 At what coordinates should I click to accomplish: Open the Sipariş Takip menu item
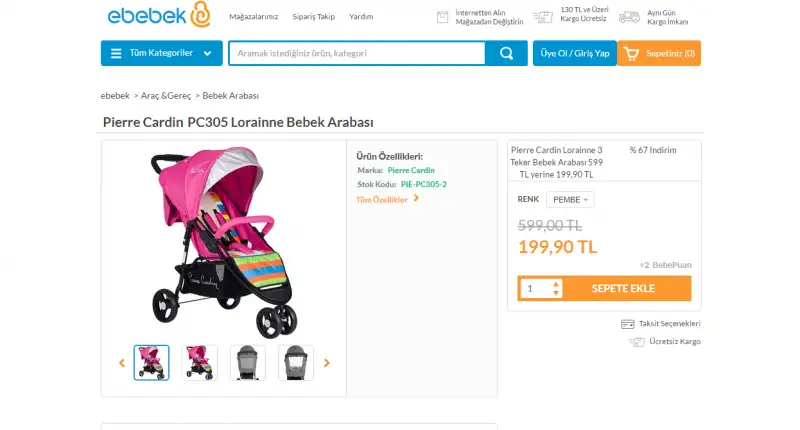point(314,17)
